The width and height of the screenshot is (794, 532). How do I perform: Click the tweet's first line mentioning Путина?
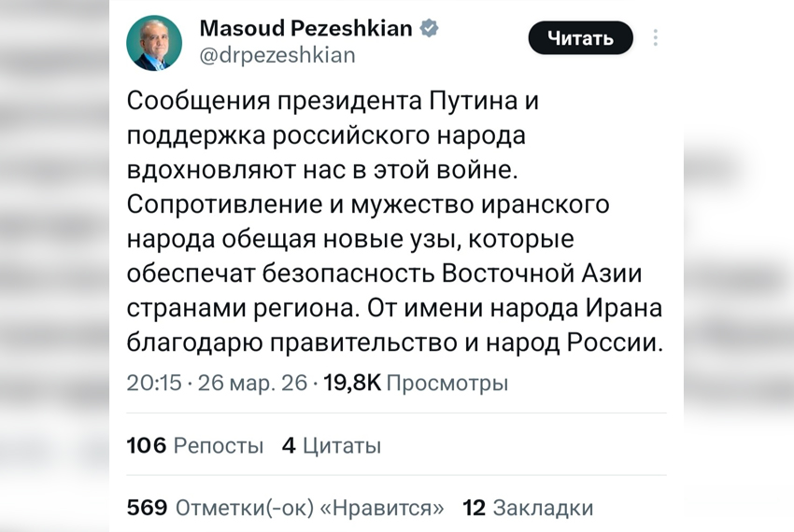[332, 101]
